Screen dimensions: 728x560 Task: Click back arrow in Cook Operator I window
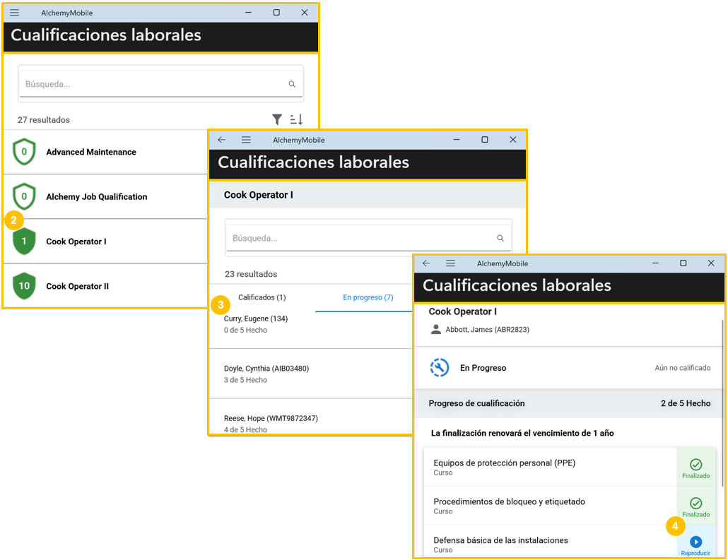pos(221,140)
